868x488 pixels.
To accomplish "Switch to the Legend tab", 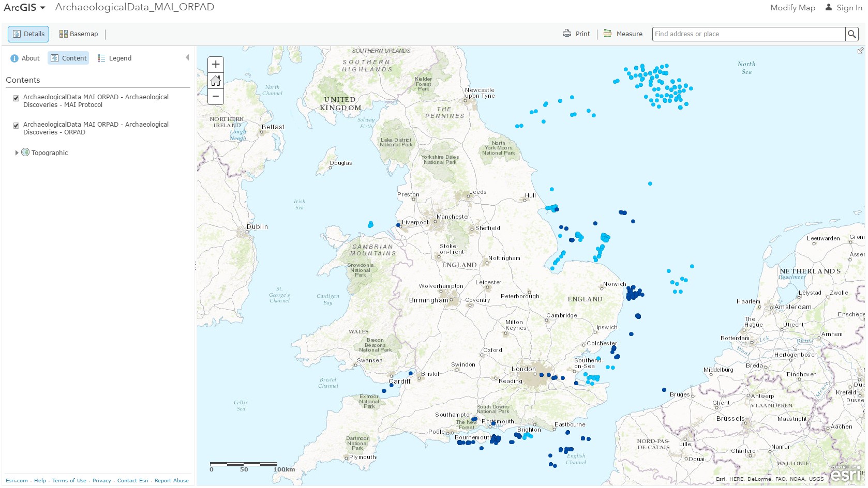I will (x=115, y=58).
